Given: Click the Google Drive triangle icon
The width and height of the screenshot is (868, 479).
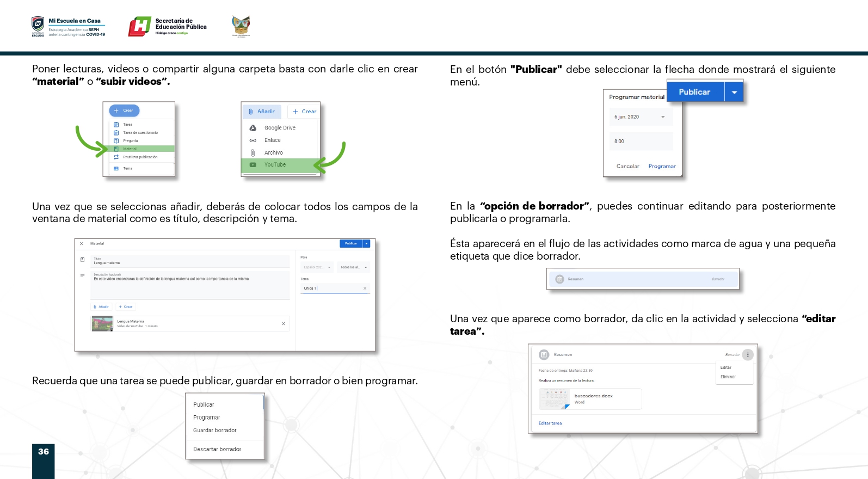Looking at the screenshot, I should coord(253,128).
